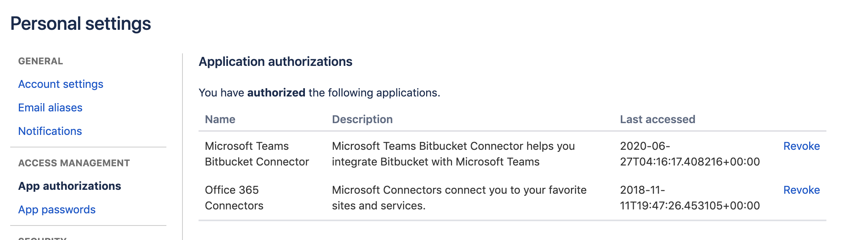Click the GENERAL section label
Viewport: 868px width, 240px height.
coord(40,61)
